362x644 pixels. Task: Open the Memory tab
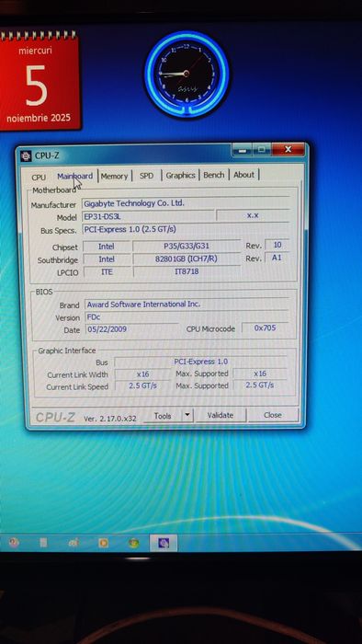click(114, 176)
